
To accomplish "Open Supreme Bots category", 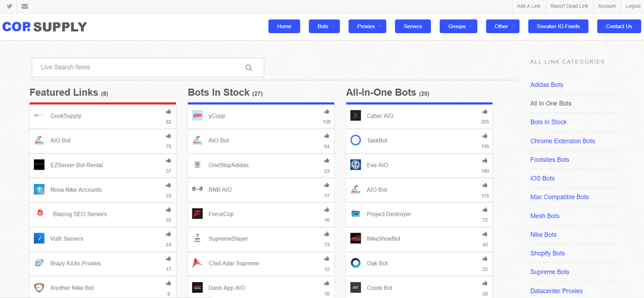I will point(550,272).
